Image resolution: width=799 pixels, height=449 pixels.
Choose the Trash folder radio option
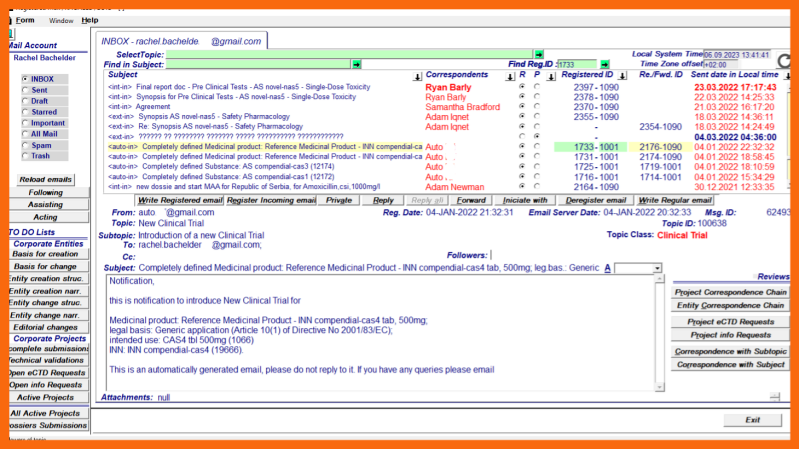25,156
